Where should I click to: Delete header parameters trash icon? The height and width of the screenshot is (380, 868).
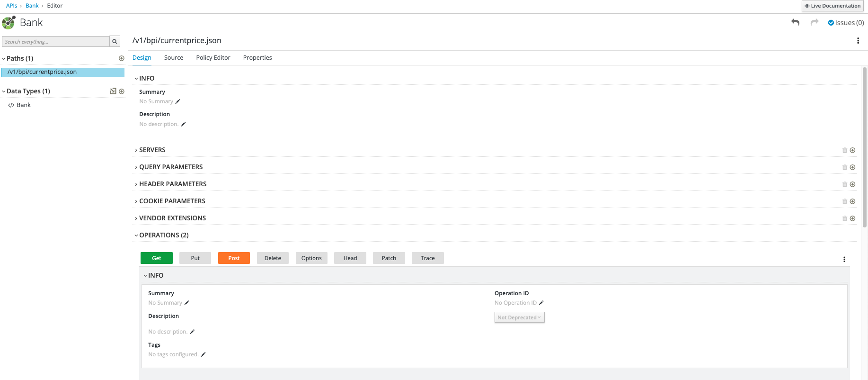(x=844, y=184)
